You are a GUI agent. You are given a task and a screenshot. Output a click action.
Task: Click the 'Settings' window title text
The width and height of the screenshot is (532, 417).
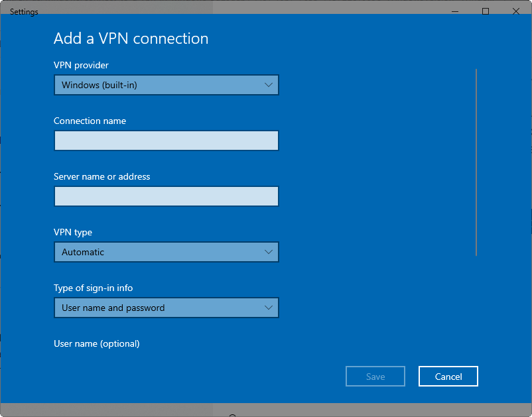(x=24, y=12)
